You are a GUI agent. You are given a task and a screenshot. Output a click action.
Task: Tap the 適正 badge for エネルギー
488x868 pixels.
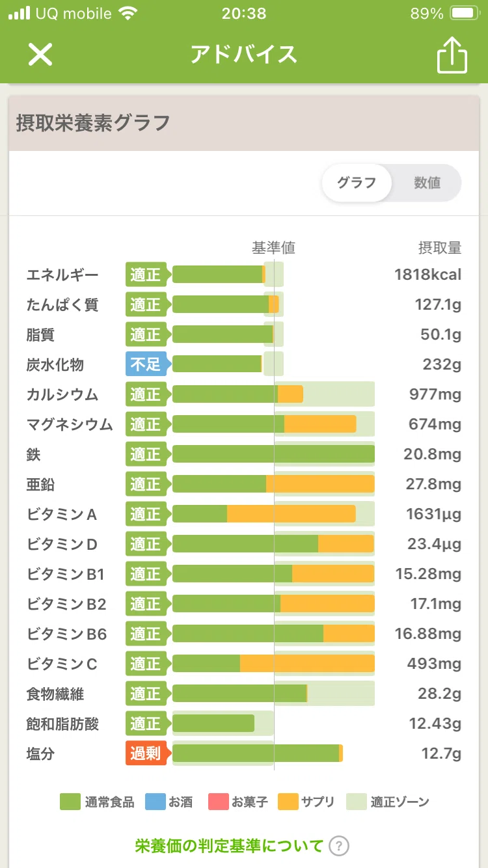click(147, 275)
